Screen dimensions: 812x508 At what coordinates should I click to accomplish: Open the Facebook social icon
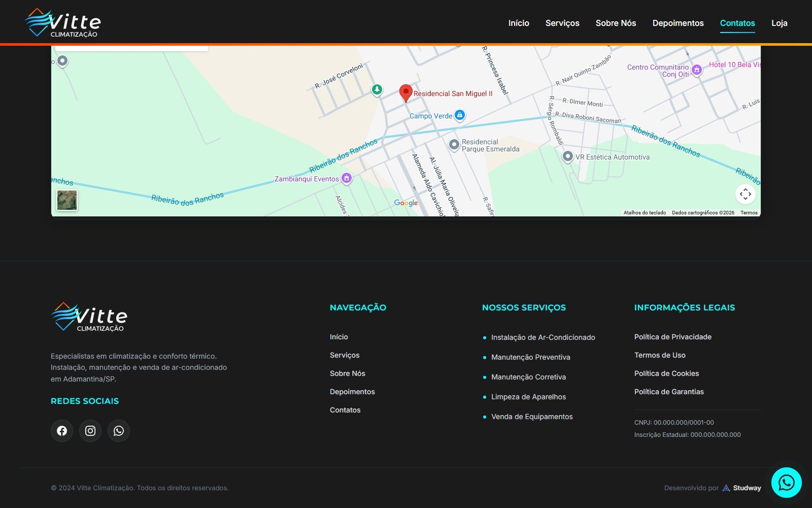(x=62, y=431)
